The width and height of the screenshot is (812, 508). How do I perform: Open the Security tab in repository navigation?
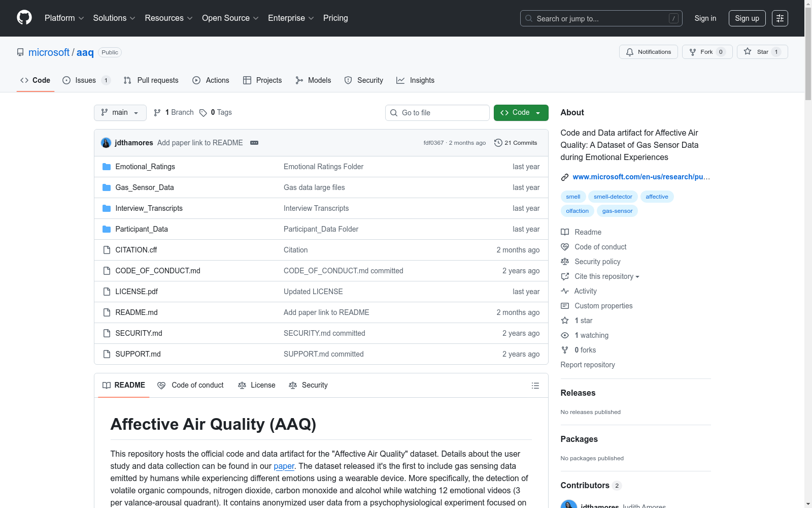pyautogui.click(x=364, y=80)
